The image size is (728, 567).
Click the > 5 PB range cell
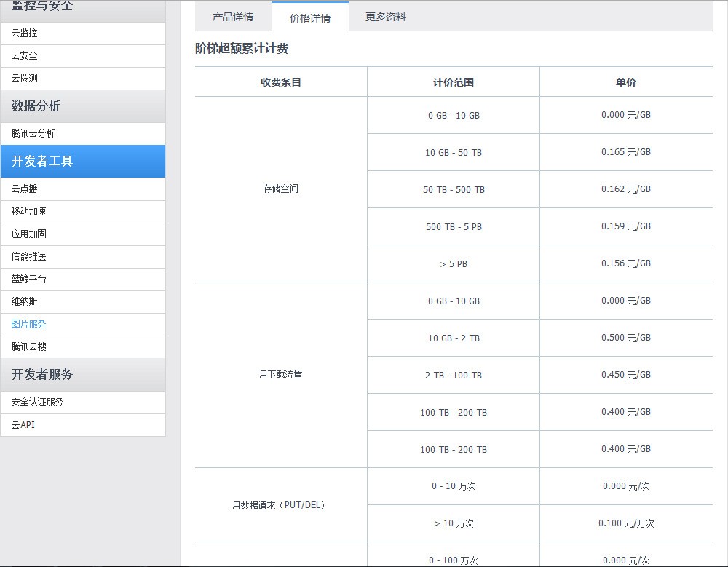point(454,264)
